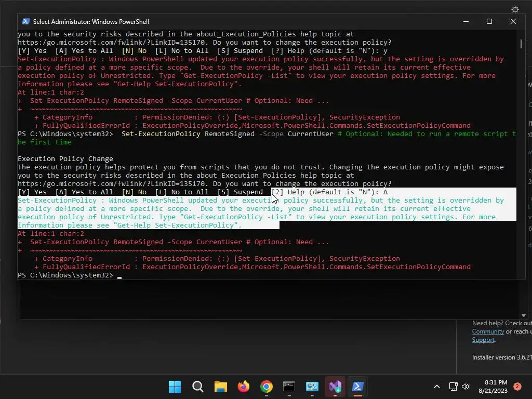
Task: Open the settings gear icon above the PowerShell window
Action: (515, 9)
